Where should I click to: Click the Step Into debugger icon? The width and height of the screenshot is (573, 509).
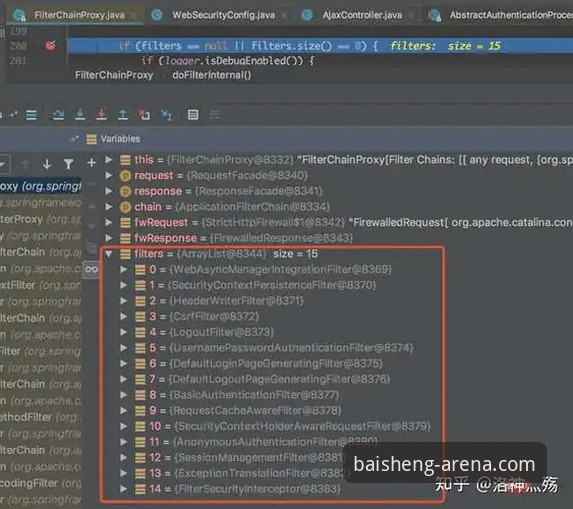point(80,115)
